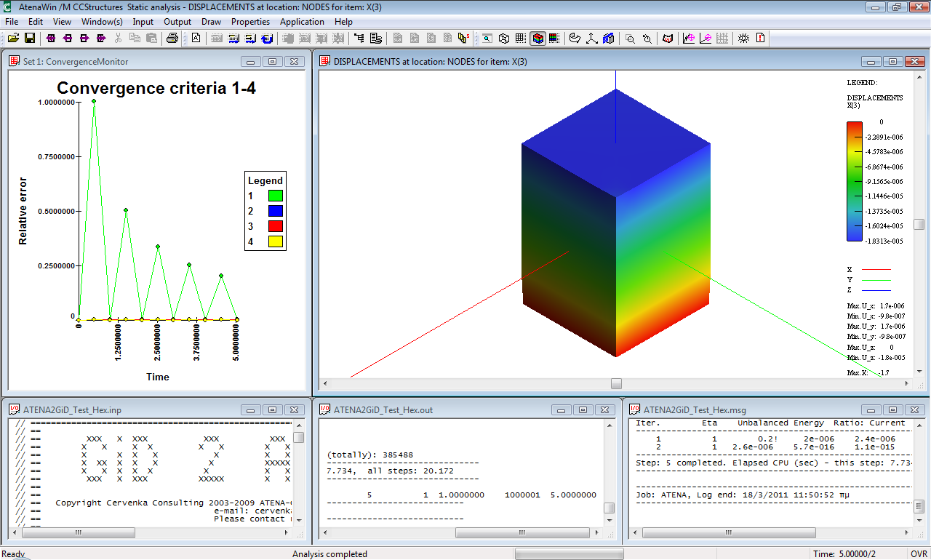The height and width of the screenshot is (560, 931).
Task: Click the list document icon beside tree icon
Action: point(376,38)
